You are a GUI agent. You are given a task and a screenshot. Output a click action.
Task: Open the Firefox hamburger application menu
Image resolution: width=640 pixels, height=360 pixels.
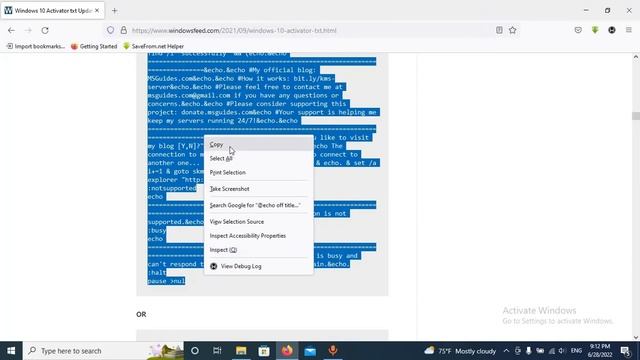click(x=629, y=30)
